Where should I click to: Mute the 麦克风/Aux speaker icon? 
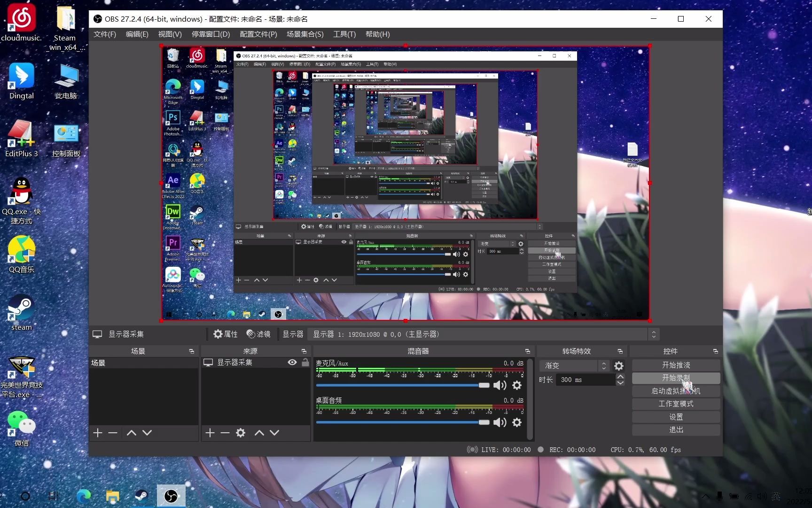(500, 385)
